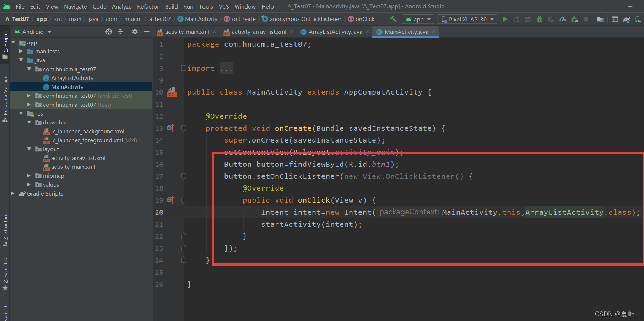Collapse the java folder

point(21,60)
